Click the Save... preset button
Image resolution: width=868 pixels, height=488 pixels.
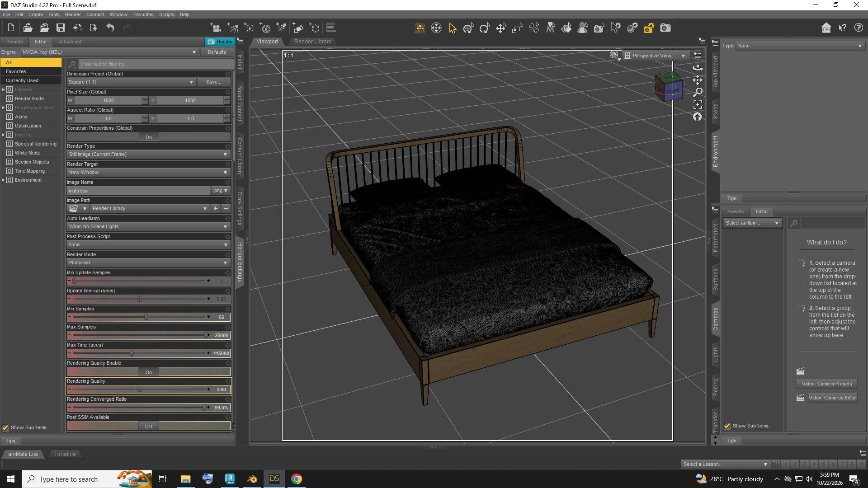[x=214, y=82]
